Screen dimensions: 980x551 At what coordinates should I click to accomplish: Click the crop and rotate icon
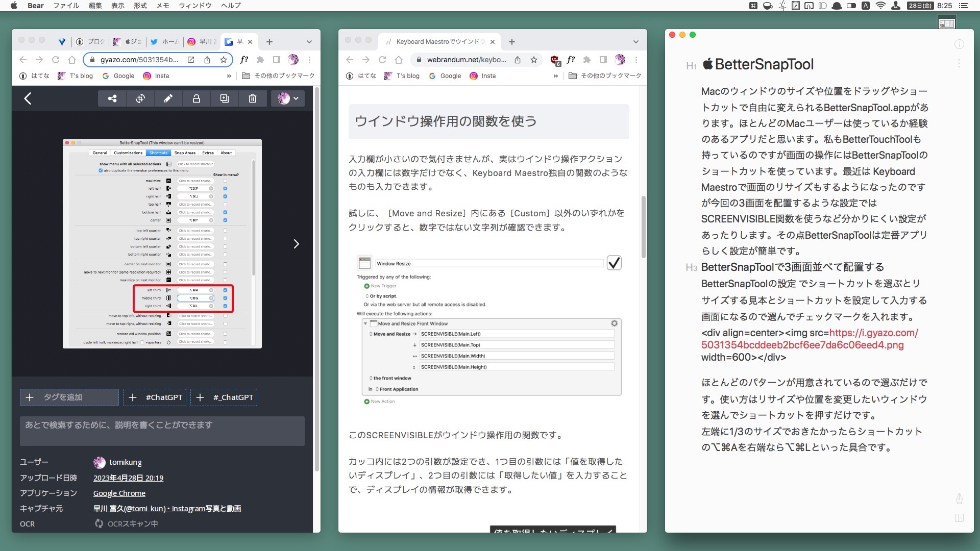tap(140, 98)
